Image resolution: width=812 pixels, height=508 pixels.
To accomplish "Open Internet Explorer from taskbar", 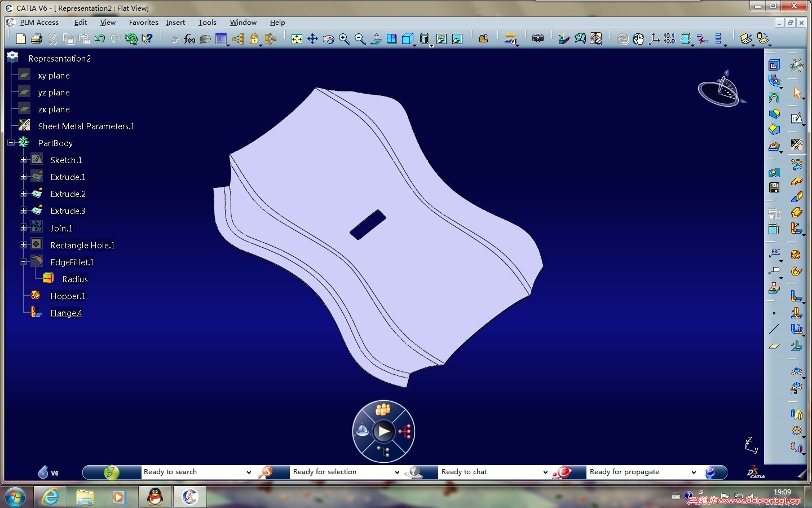I will point(50,497).
